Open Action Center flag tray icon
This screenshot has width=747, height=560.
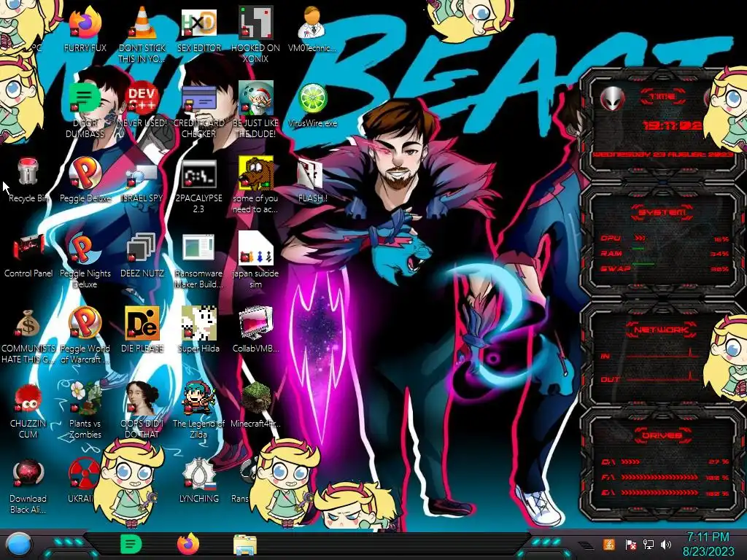click(x=630, y=544)
